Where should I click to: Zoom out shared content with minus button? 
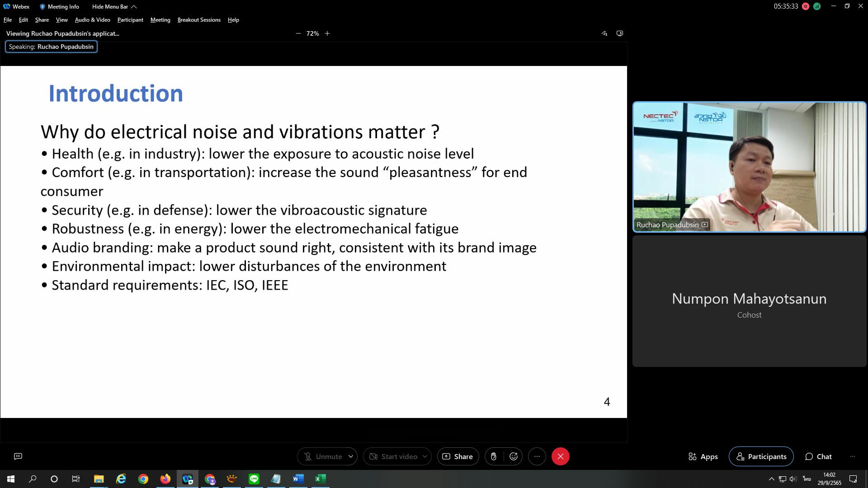(x=298, y=33)
